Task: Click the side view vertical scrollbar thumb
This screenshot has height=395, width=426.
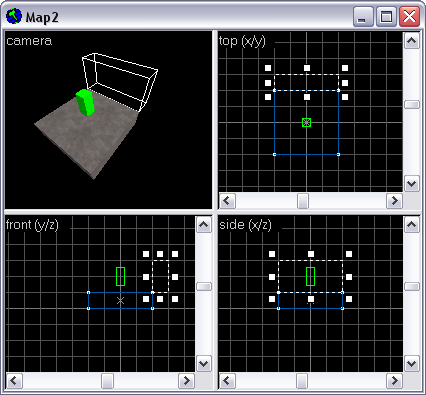Action: coord(412,286)
